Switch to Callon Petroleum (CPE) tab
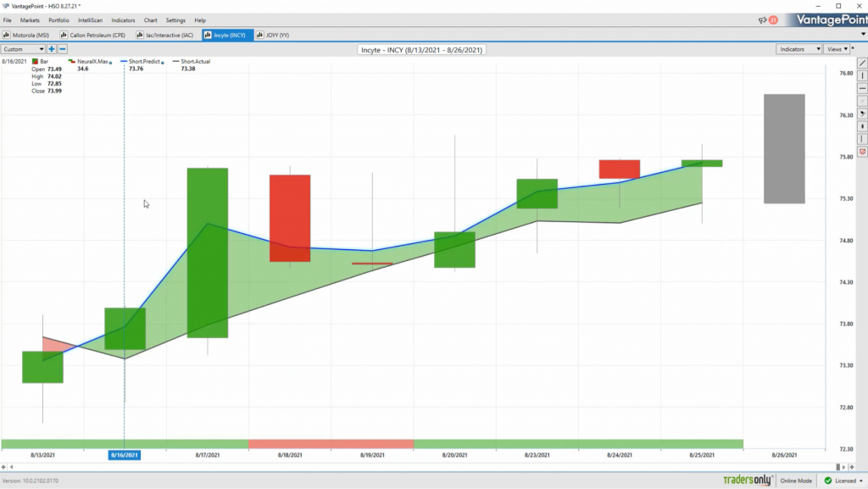 (x=93, y=35)
